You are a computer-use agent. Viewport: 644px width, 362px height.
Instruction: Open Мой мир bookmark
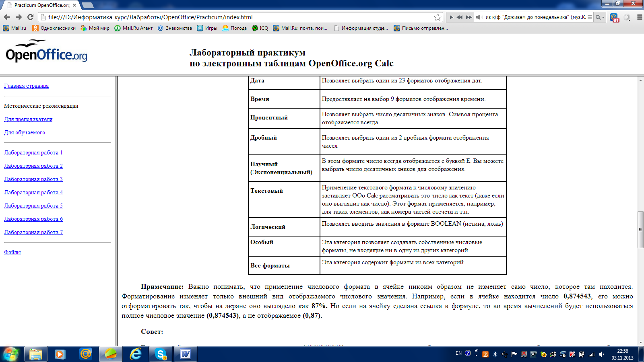pos(95,28)
